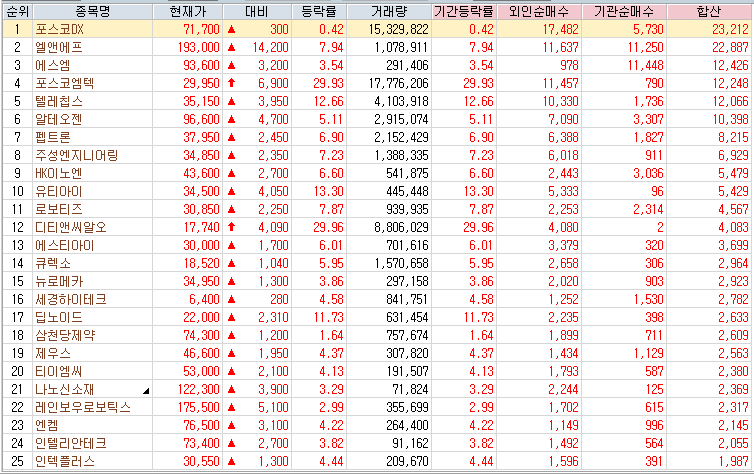Click 외인순매수 column header

coord(539,11)
